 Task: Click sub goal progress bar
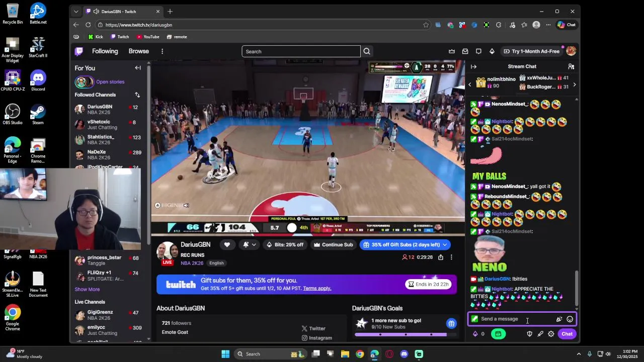pyautogui.click(x=405, y=334)
